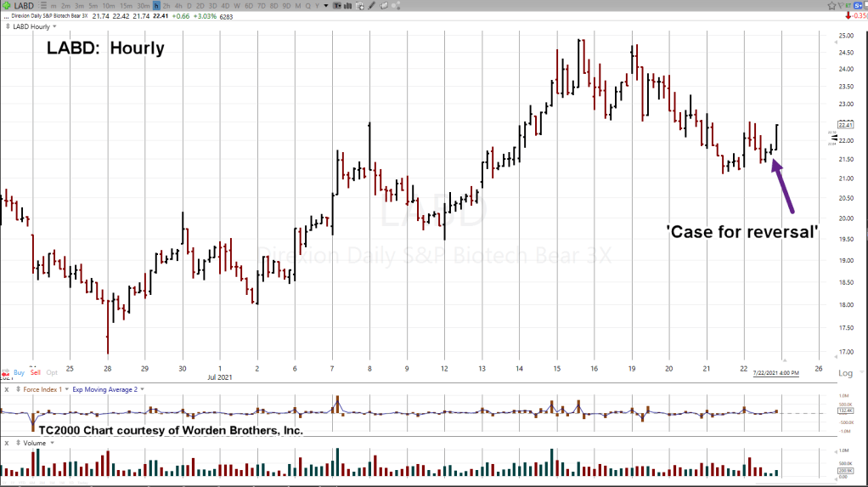Close the Volume pane
The height and width of the screenshot is (487, 868).
click(x=7, y=442)
